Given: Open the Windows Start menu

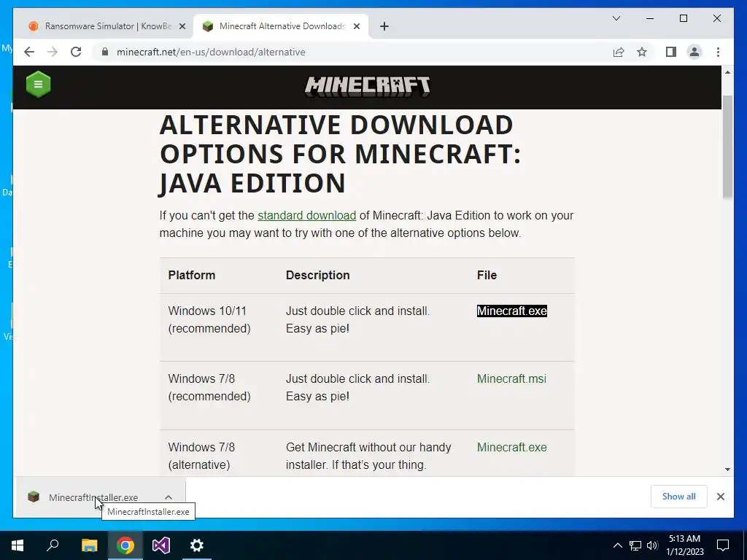Looking at the screenshot, I should click(18, 545).
